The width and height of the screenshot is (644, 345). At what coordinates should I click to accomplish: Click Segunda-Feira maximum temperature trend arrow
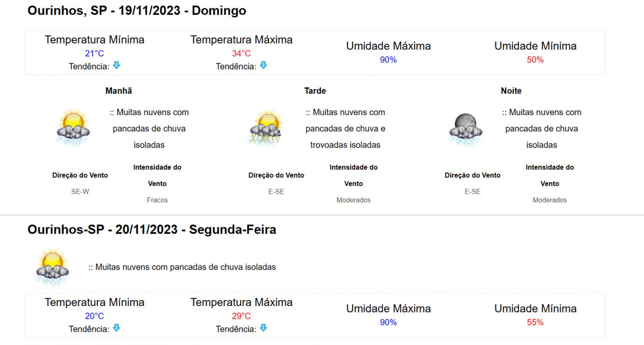(263, 328)
